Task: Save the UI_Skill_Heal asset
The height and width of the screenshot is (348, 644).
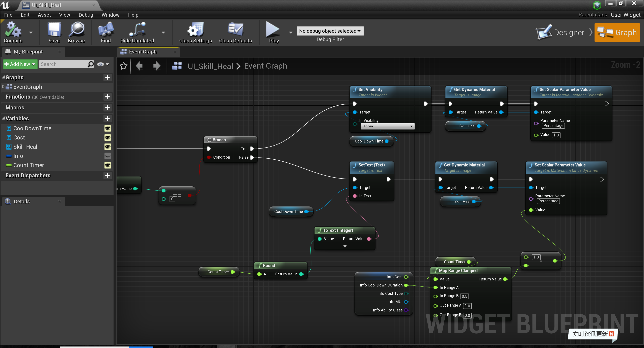Action: pos(54,32)
